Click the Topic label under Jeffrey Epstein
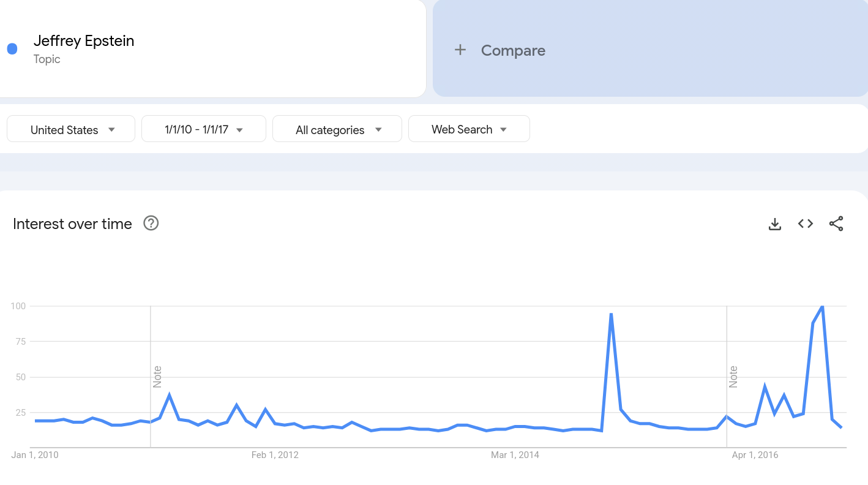The height and width of the screenshot is (485, 868). pos(47,59)
